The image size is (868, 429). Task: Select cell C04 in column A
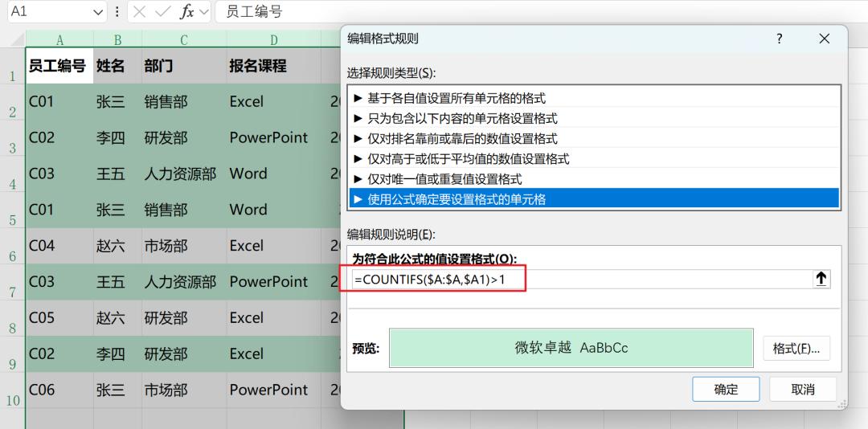pyautogui.click(x=59, y=246)
